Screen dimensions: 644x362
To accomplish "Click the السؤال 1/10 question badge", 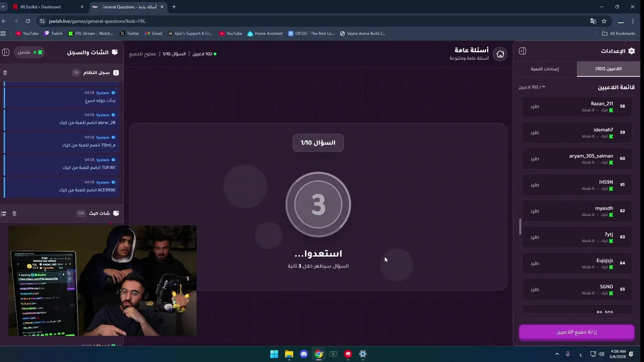I will (318, 143).
